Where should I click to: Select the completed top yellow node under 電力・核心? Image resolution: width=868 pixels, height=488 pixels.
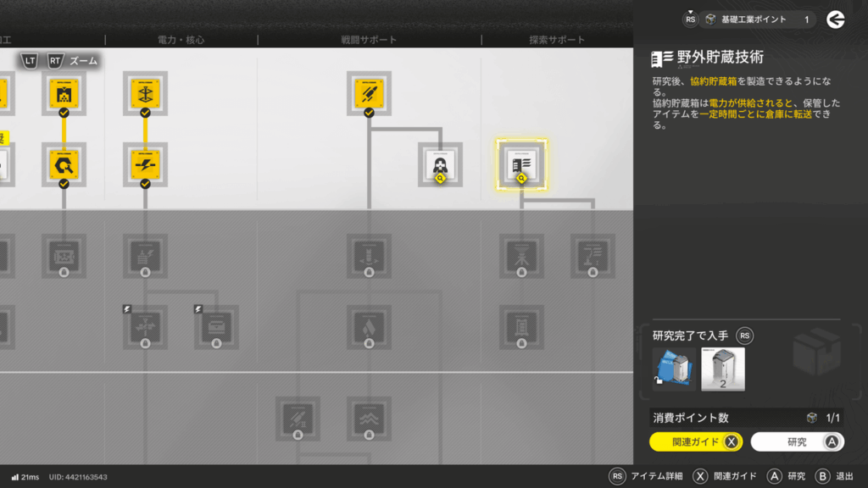click(145, 93)
